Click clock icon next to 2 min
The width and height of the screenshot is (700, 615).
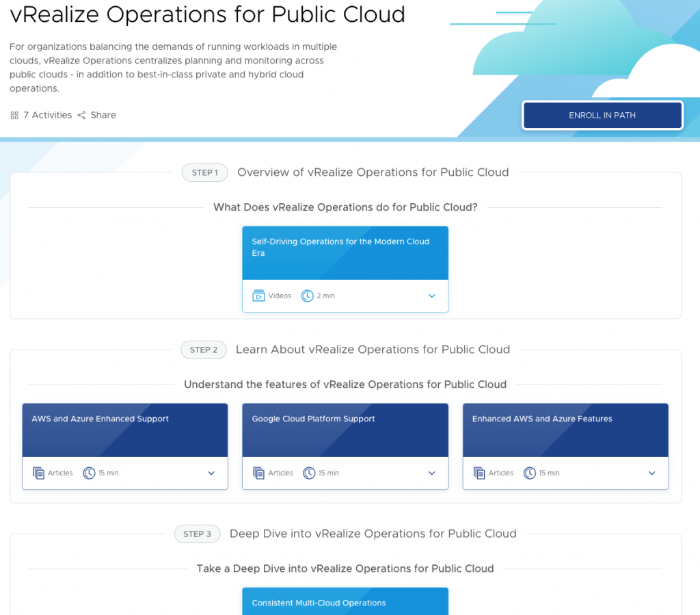(308, 296)
